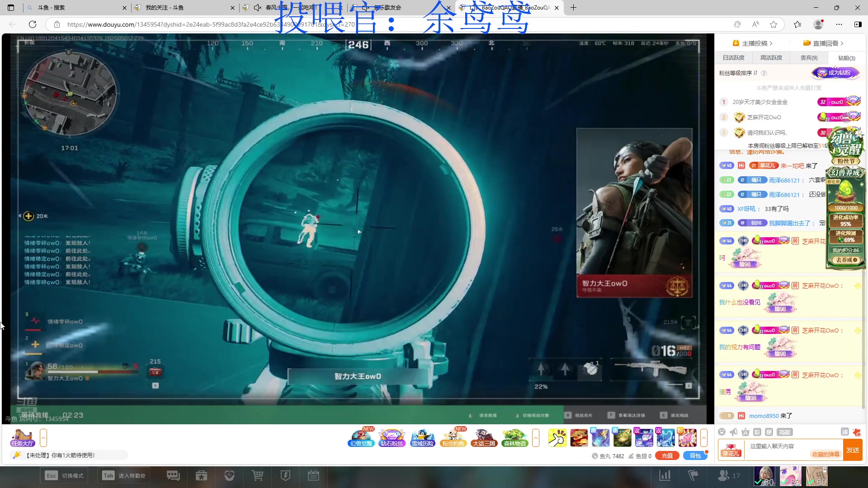
Task: Favorite this page with the star icon
Action: tap(774, 24)
